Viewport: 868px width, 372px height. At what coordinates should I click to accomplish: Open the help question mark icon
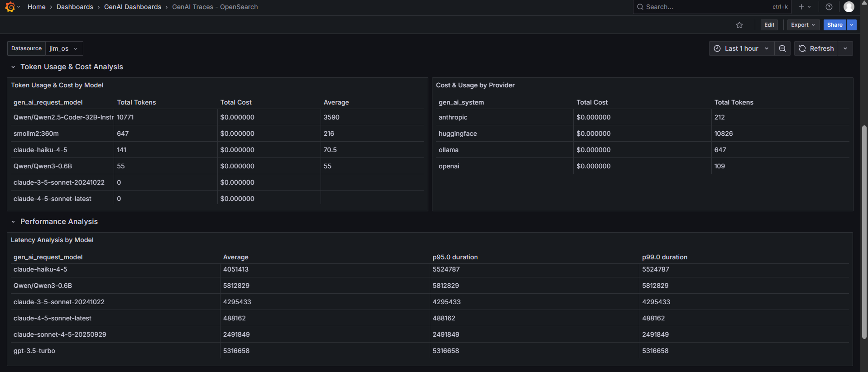click(x=829, y=7)
